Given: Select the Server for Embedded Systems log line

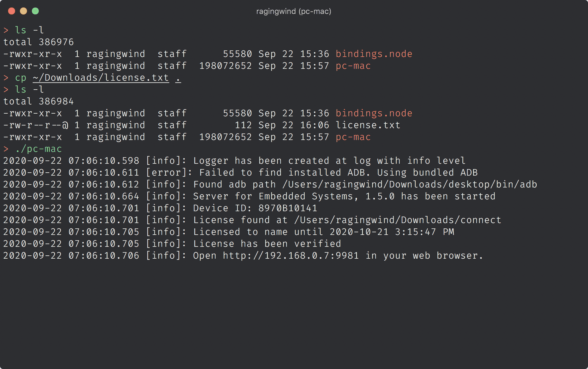Looking at the screenshot, I should (x=297, y=196).
